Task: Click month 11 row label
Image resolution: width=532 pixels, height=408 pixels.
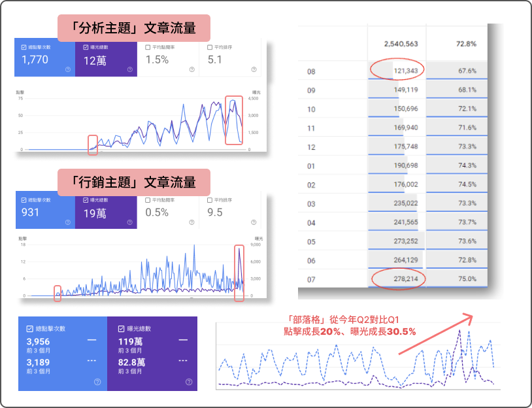Action: tap(311, 128)
